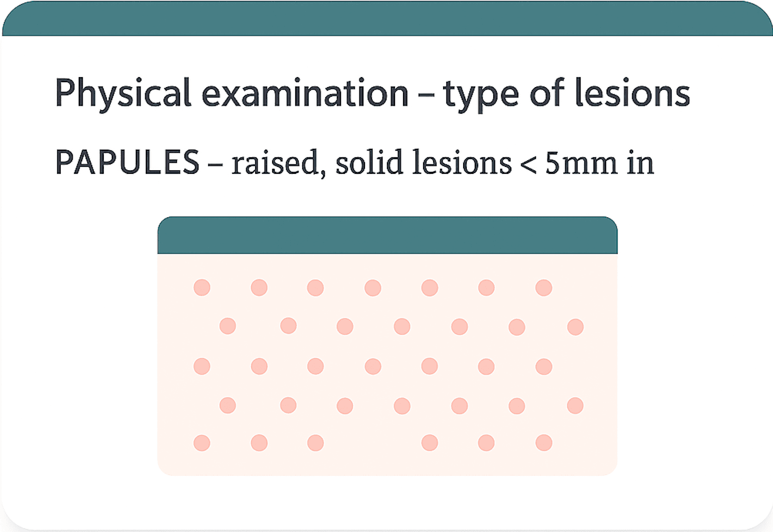This screenshot has width=773, height=532.
Task: Click the teal bar above the papules illustration
Action: pyautogui.click(x=387, y=235)
